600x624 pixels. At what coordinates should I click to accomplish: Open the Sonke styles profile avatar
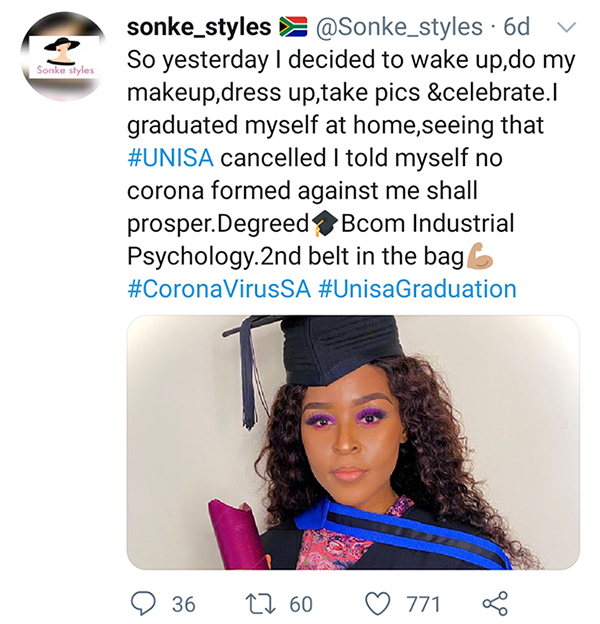tap(64, 55)
